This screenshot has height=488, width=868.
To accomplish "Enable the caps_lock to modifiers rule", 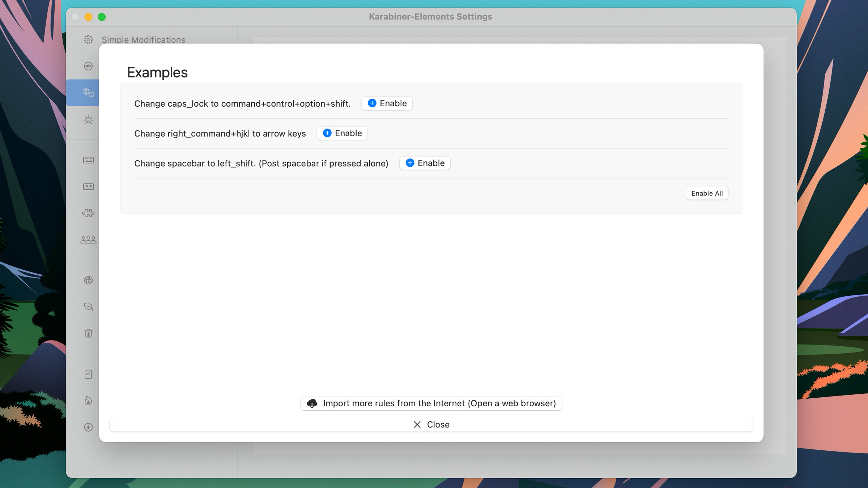I will [x=387, y=103].
